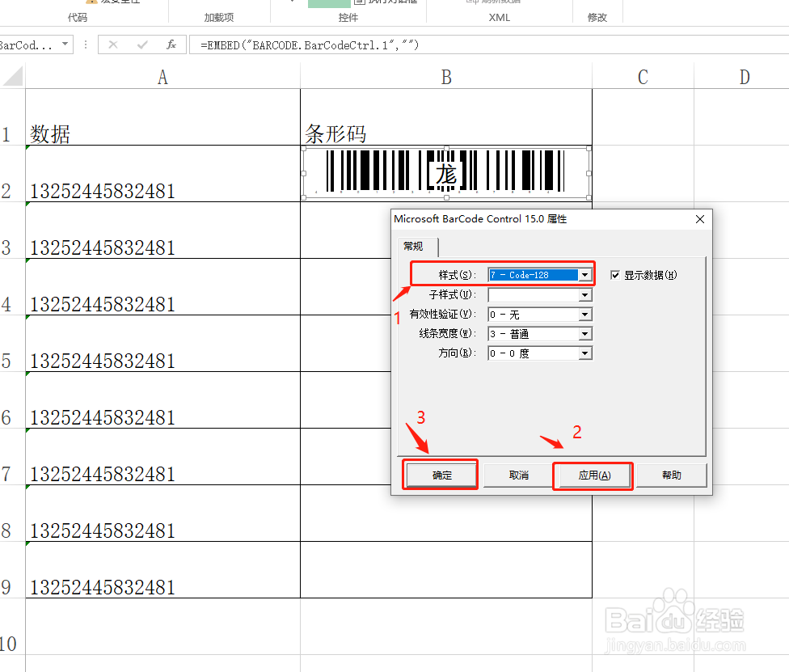Click the 加载项 ribbon group label

click(x=219, y=17)
